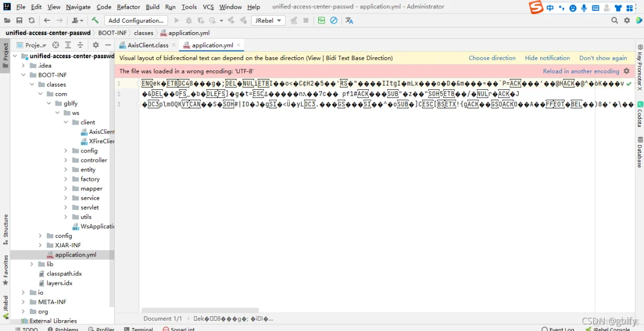This screenshot has height=331, width=644.
Task: Click the green Run triangle icon
Action: [177, 20]
